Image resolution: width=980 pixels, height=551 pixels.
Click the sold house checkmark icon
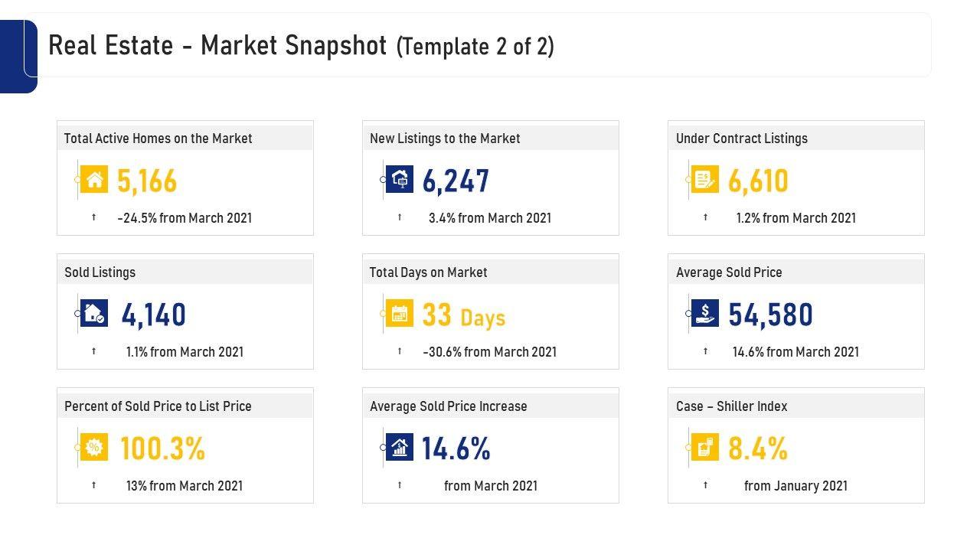(94, 314)
